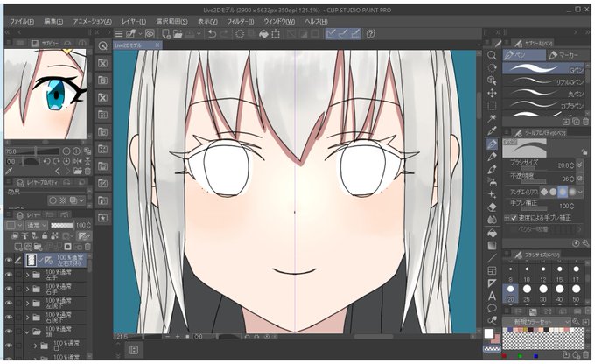Select the Zoom magnifier tool
The width and height of the screenshot is (595, 364).
pos(492,55)
